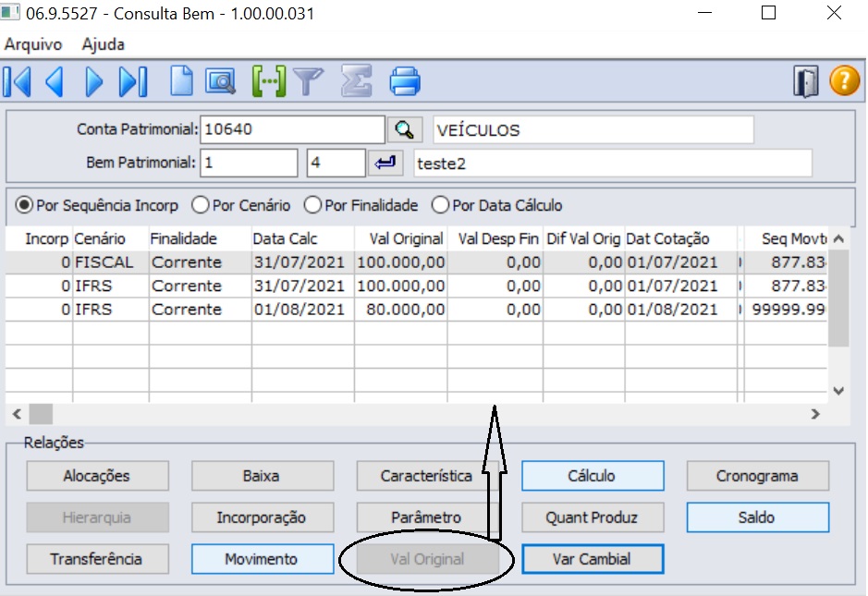
Task: Click horizontal scroll left arrow
Action: coord(18,414)
